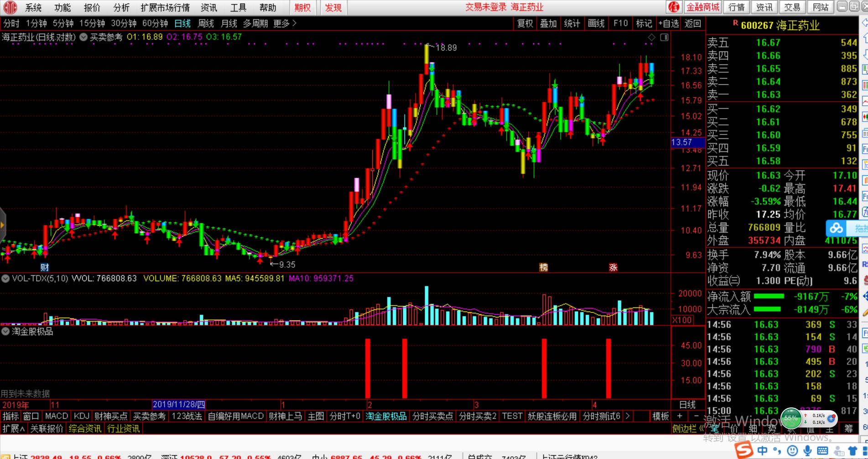Click the 交易 button in top-right
The width and height of the screenshot is (868, 459).
792,7
